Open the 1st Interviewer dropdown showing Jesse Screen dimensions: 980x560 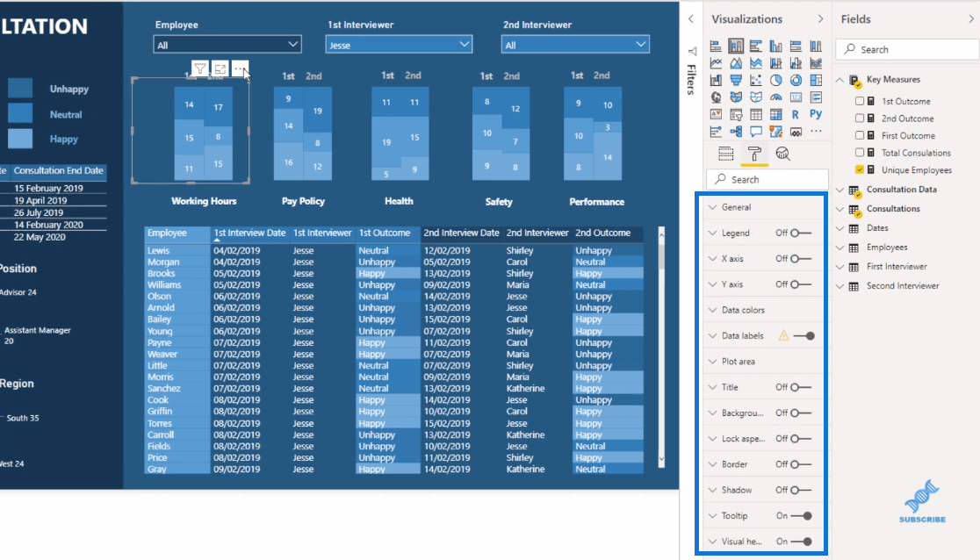pyautogui.click(x=399, y=45)
